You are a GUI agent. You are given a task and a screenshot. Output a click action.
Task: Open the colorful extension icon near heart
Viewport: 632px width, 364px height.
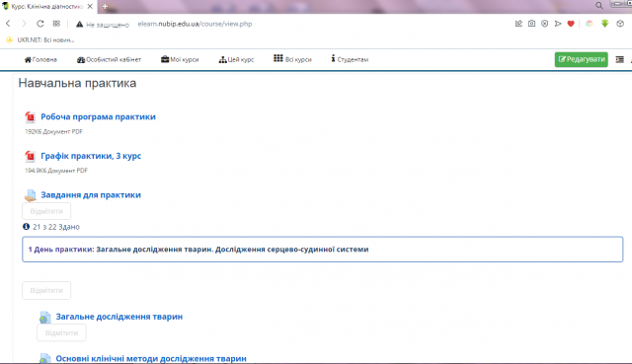point(590,24)
